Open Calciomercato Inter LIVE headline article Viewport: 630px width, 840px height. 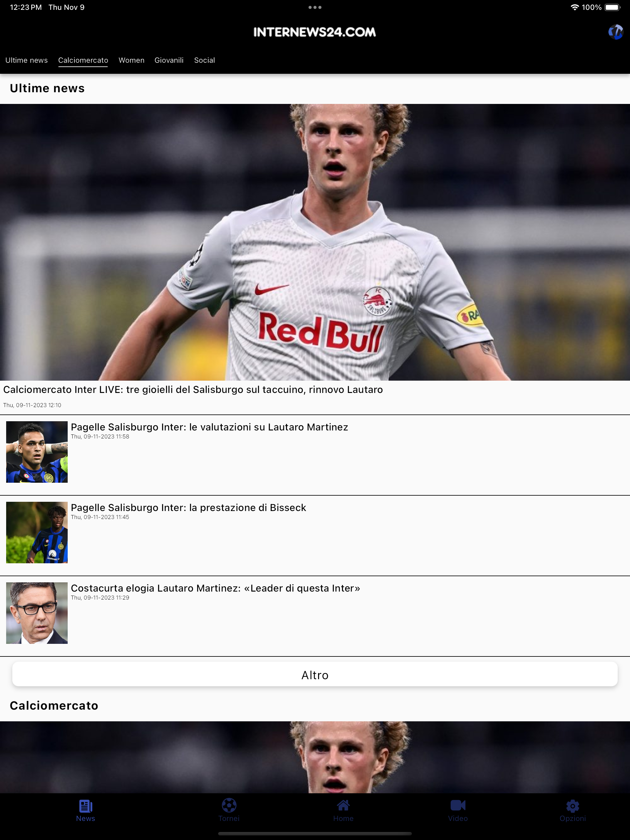coord(193,390)
